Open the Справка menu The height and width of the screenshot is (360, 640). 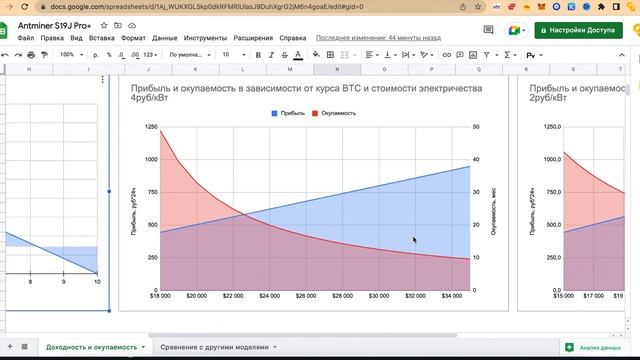(293, 38)
